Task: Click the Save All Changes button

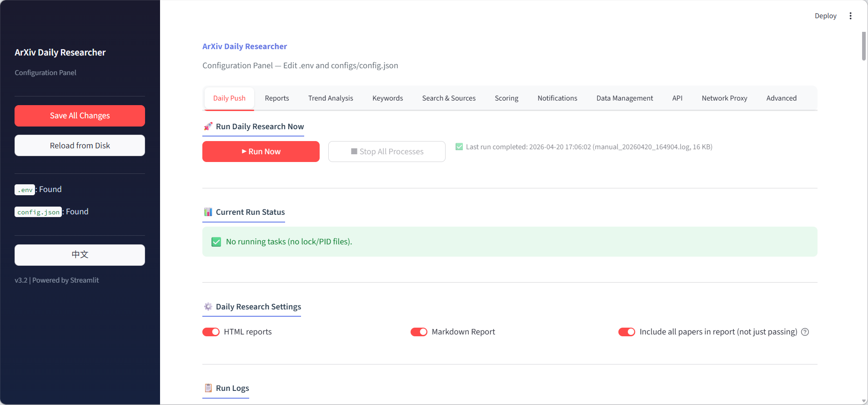Action: pos(80,116)
